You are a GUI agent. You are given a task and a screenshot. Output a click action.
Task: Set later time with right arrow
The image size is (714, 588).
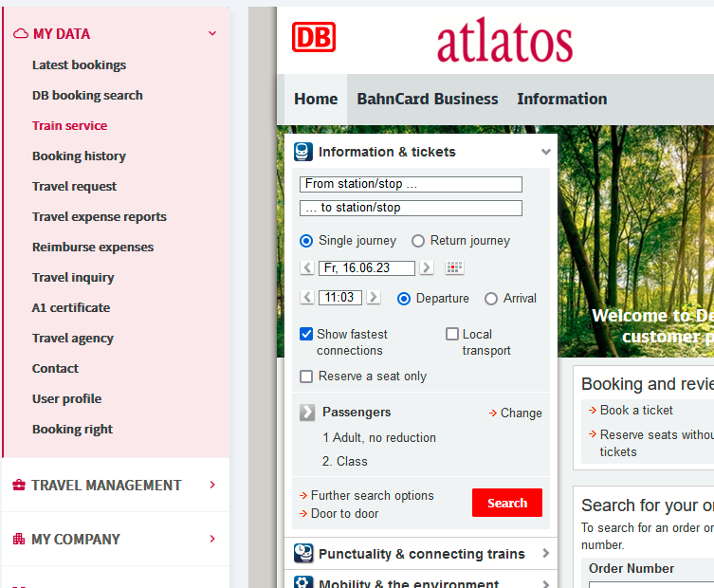(374, 298)
